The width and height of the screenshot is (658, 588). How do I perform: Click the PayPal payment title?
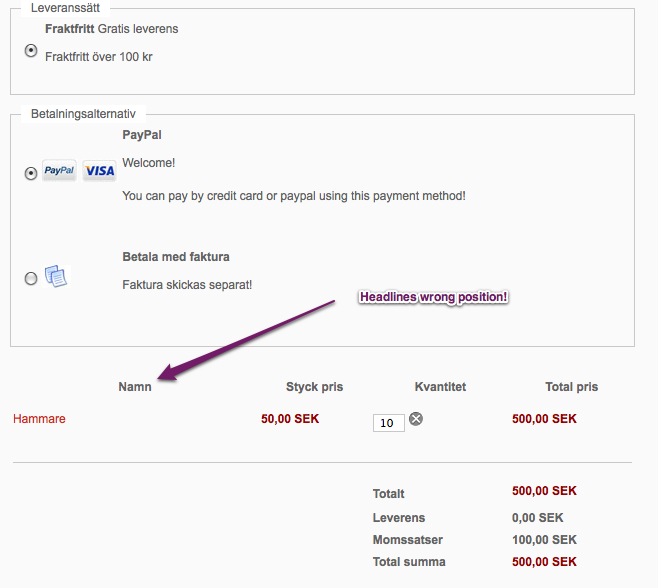142,135
